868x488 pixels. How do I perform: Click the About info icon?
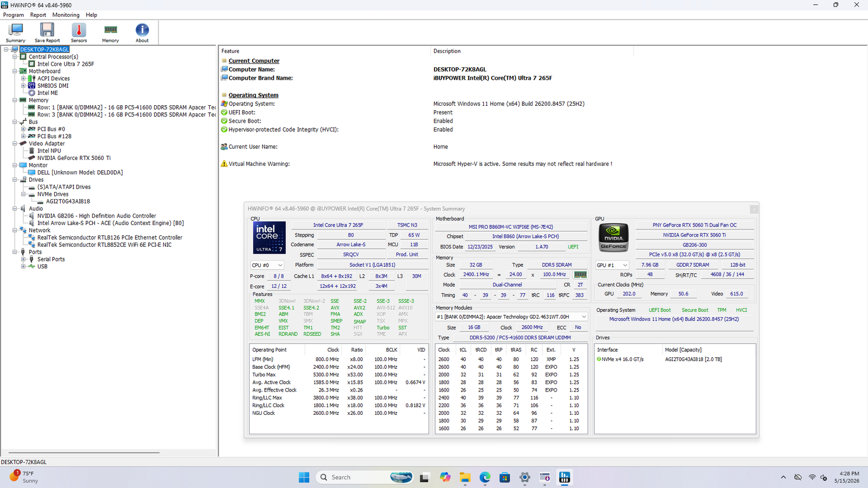pos(142,33)
